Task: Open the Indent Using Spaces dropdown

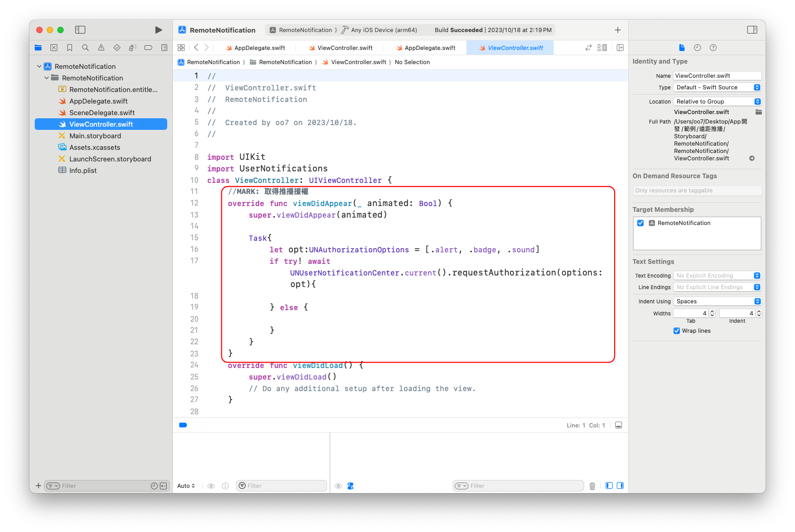Action: pyautogui.click(x=717, y=301)
